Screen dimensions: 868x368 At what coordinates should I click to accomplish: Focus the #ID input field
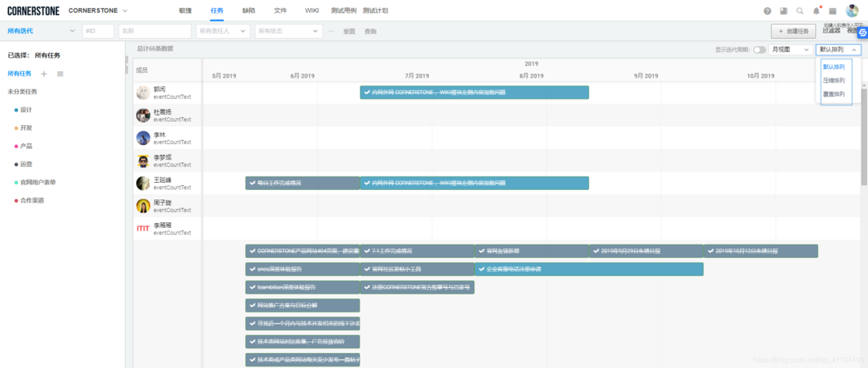click(98, 31)
